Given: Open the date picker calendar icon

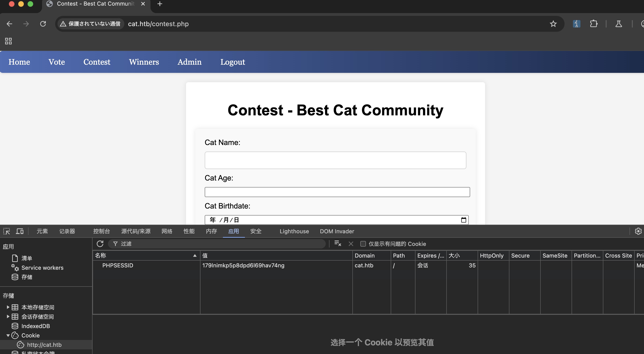Looking at the screenshot, I should [464, 220].
